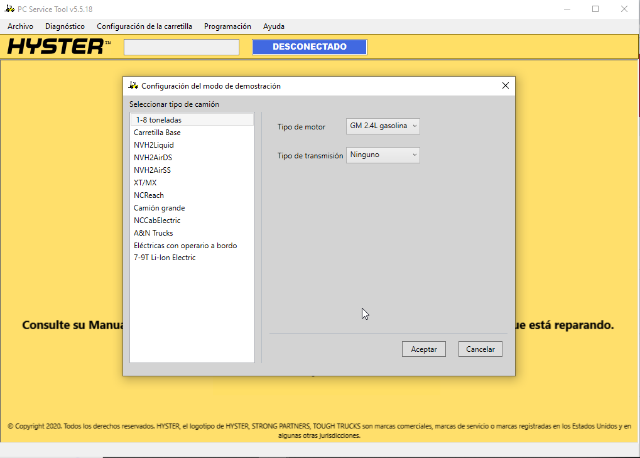The width and height of the screenshot is (640, 458).
Task: Open the Ayuda menu
Action: (x=273, y=25)
